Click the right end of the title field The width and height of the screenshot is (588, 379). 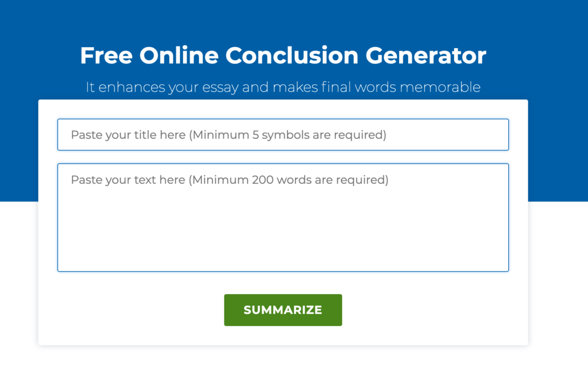pos(494,135)
